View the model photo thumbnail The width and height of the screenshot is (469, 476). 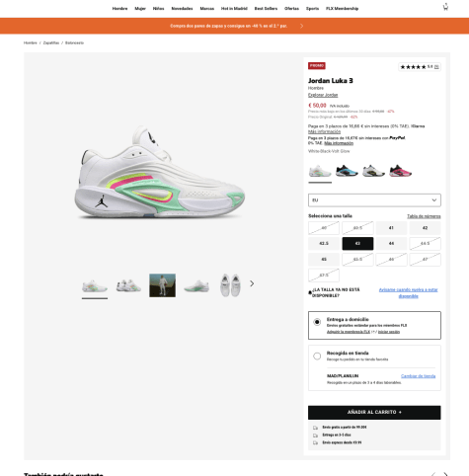point(162,285)
